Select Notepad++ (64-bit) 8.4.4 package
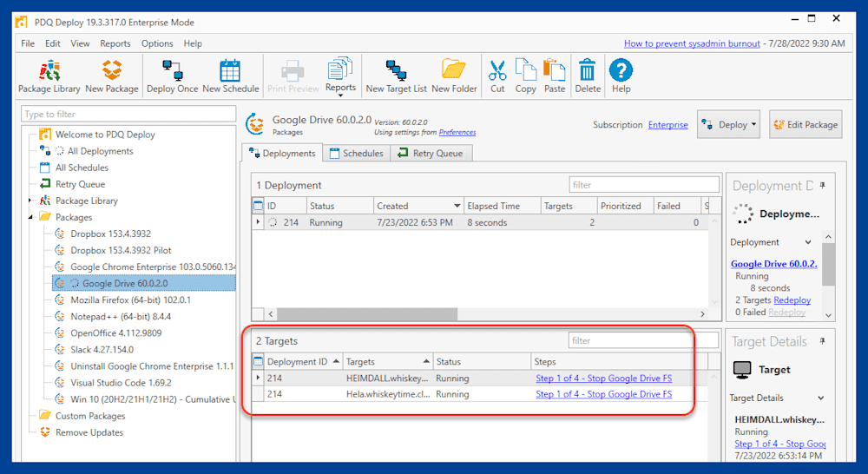The image size is (868, 474). click(x=121, y=316)
